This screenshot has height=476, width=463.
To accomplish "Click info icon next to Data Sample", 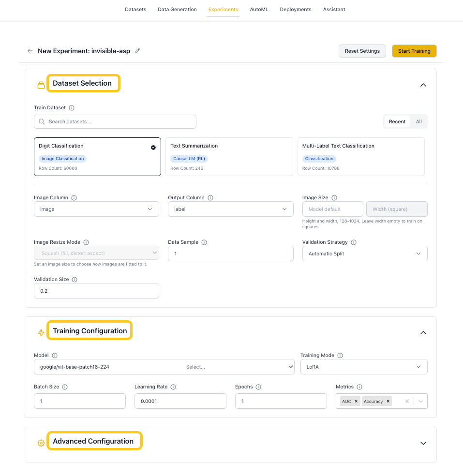I will click(x=204, y=242).
